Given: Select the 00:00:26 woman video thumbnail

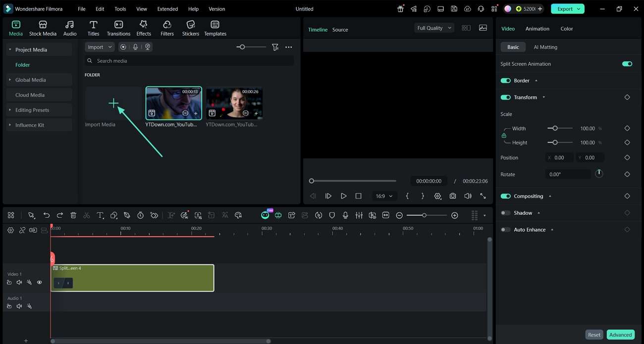Looking at the screenshot, I should [234, 103].
